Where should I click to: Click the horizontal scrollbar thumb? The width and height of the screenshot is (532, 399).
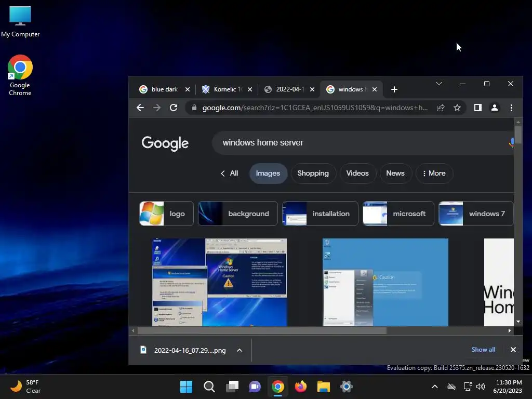click(x=262, y=331)
